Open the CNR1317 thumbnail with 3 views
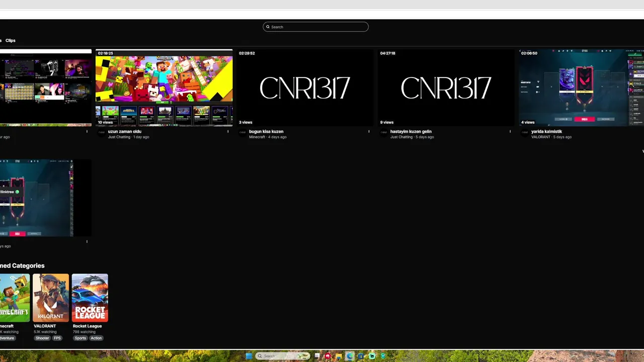This screenshot has height=362, width=644. pos(305,87)
